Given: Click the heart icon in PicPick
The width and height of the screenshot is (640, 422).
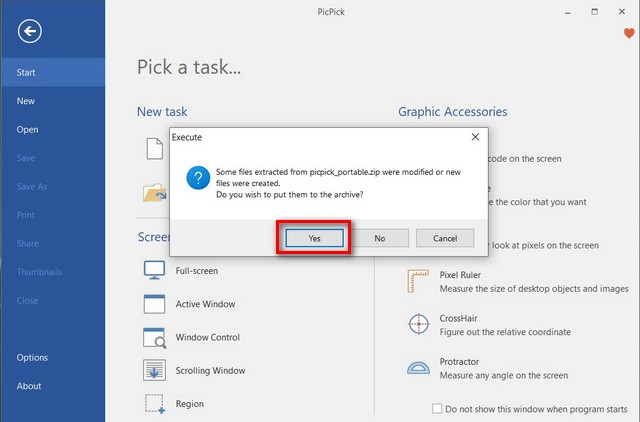Looking at the screenshot, I should 629,33.
